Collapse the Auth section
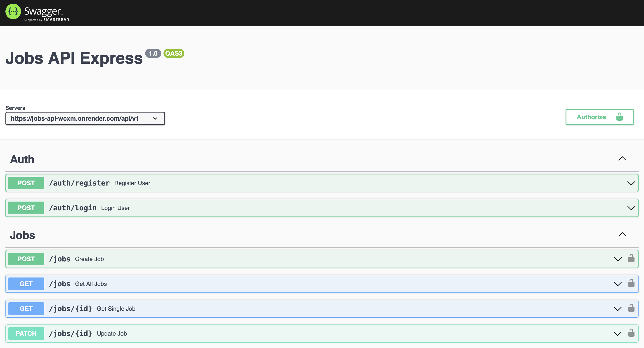644x348 pixels. 622,159
